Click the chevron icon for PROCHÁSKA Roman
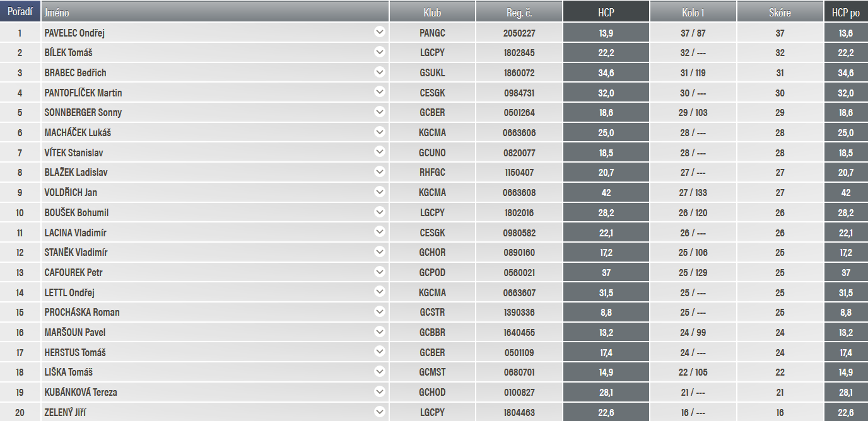The height and width of the screenshot is (421, 868). pos(379,311)
